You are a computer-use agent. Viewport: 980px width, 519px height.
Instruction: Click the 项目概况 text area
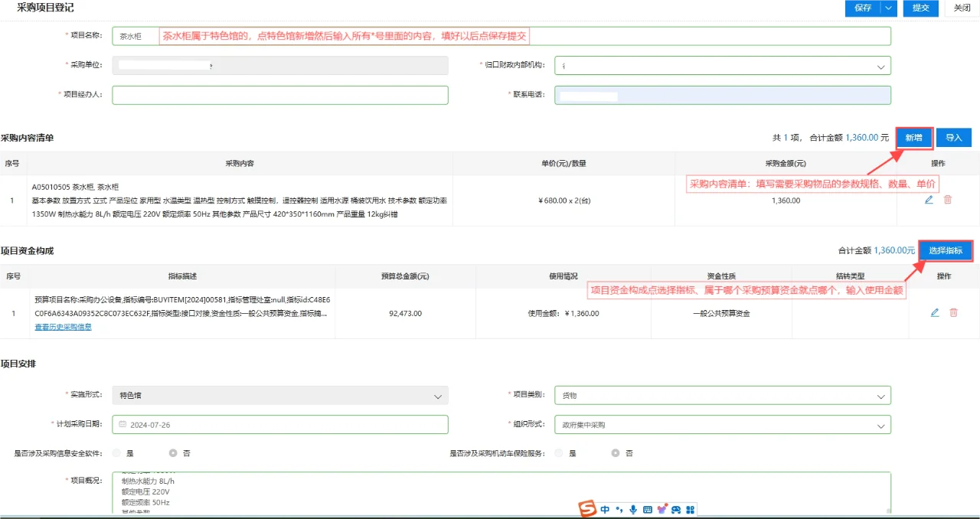coord(501,493)
